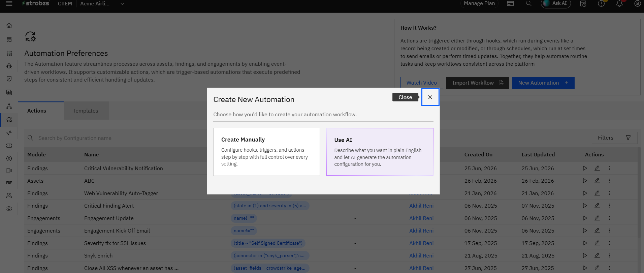Viewport: 644px width, 273px height.
Task: Run the Engagement Update automation
Action: coord(585,218)
